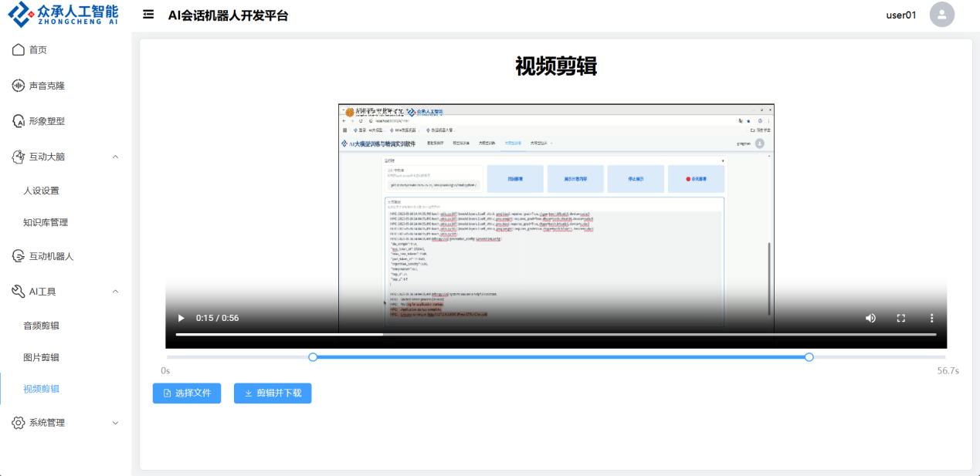Image resolution: width=980 pixels, height=476 pixels.
Task: Enter video fullscreen mode
Action: click(x=900, y=318)
